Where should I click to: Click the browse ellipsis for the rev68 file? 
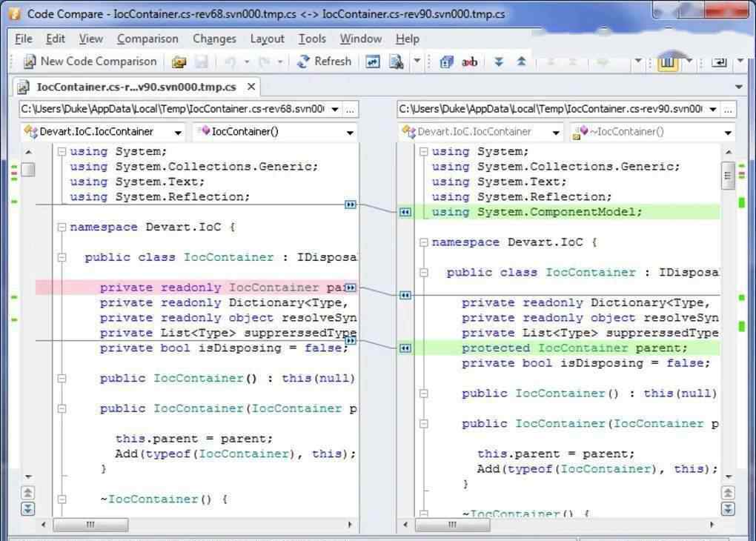pos(351,109)
